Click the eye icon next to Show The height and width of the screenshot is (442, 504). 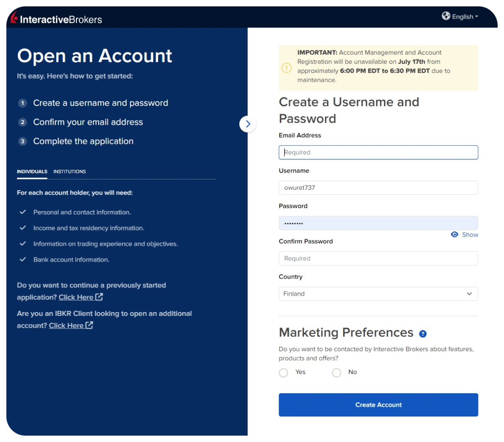click(x=454, y=234)
